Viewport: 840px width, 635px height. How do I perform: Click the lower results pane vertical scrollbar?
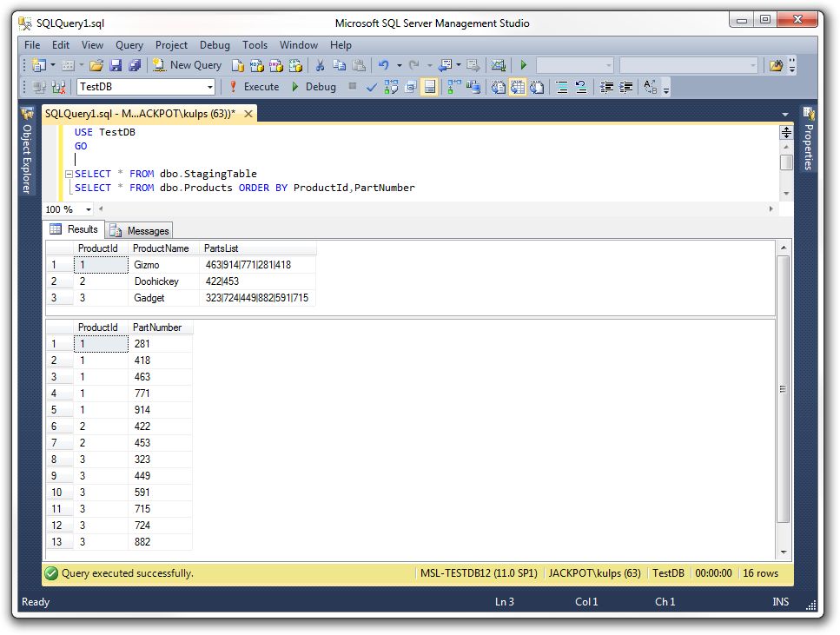click(783, 391)
